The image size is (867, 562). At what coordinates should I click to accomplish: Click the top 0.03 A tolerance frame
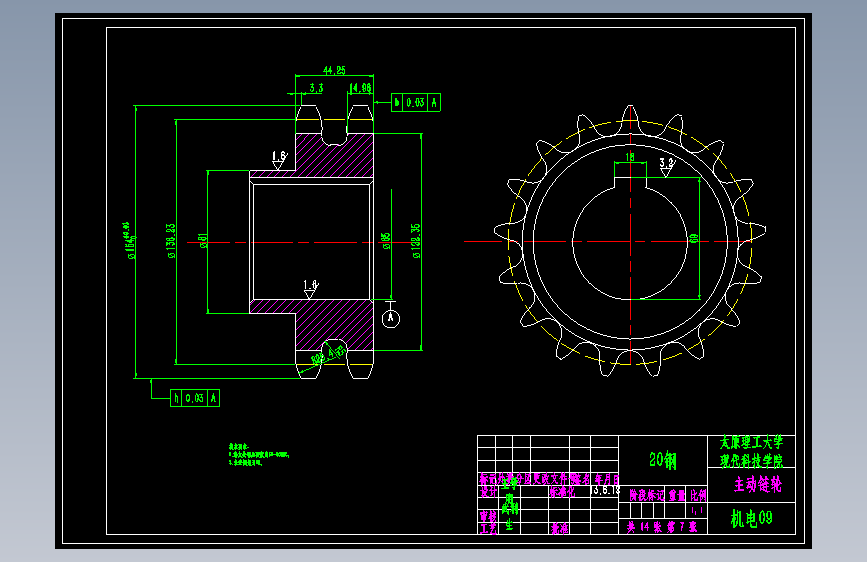416,102
